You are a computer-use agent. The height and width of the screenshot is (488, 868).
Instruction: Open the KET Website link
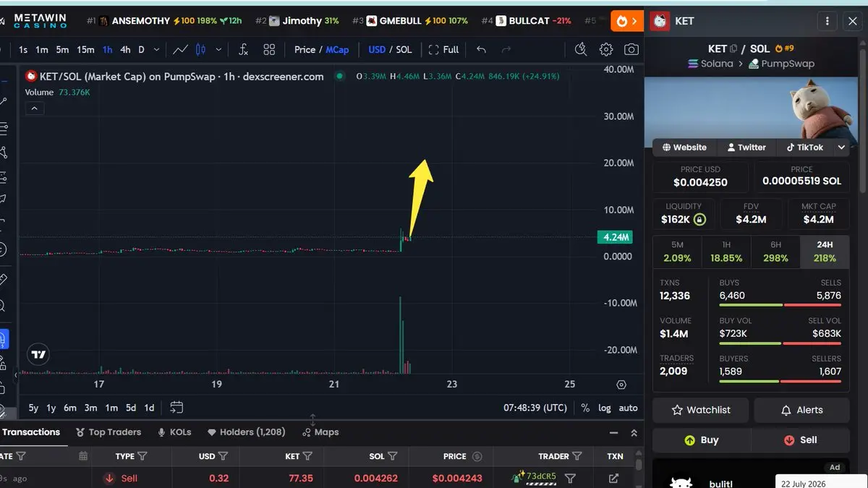tap(684, 147)
